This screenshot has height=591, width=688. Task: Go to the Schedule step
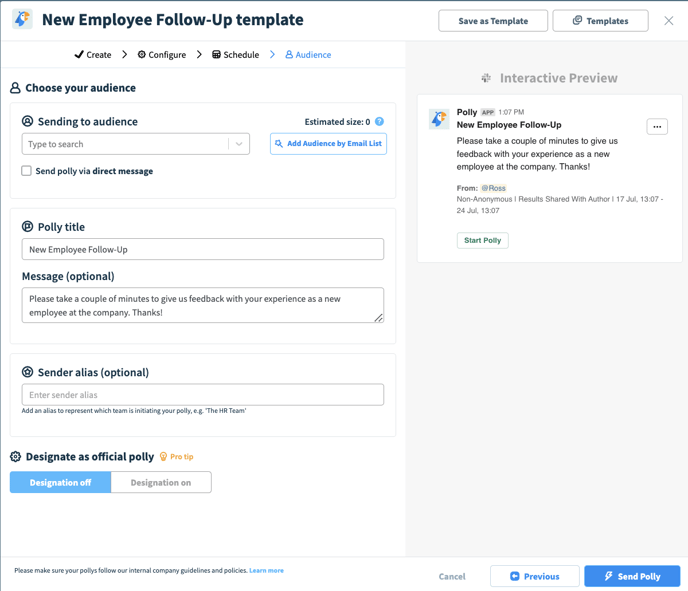[236, 54]
